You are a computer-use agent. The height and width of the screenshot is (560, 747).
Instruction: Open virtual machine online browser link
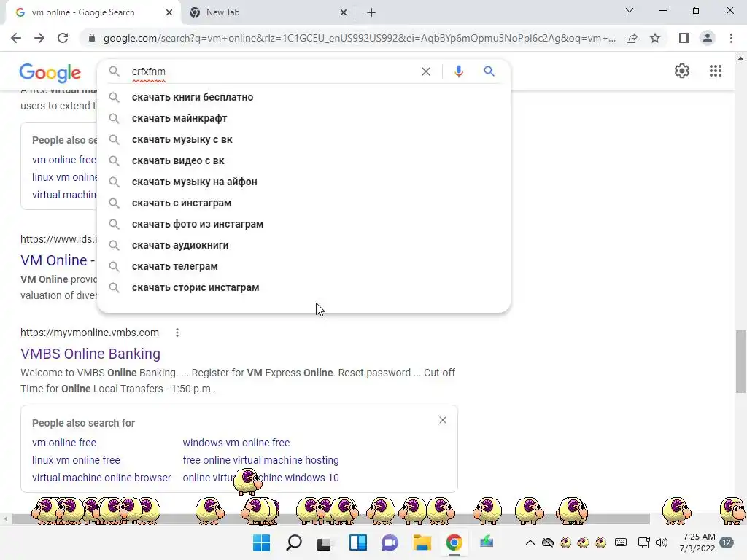101,478
